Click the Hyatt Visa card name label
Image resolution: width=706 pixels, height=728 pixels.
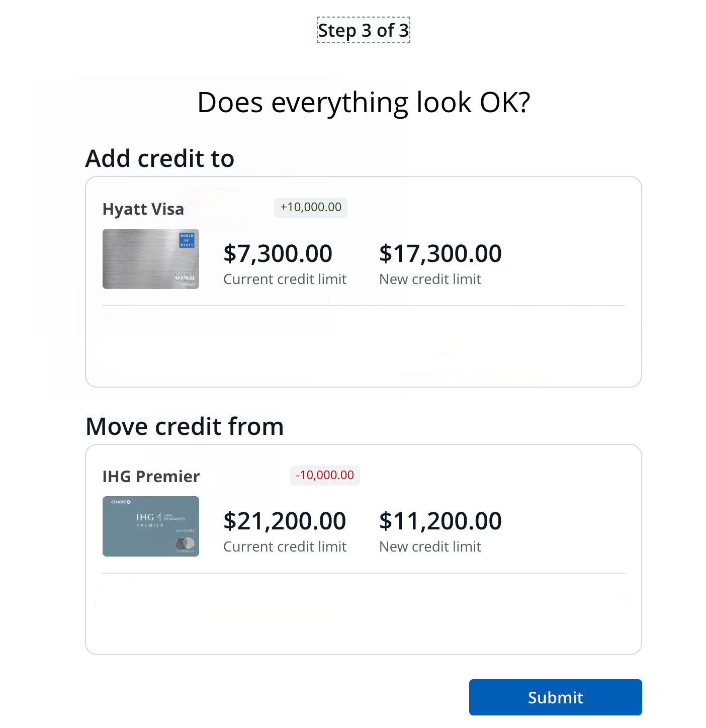143,209
